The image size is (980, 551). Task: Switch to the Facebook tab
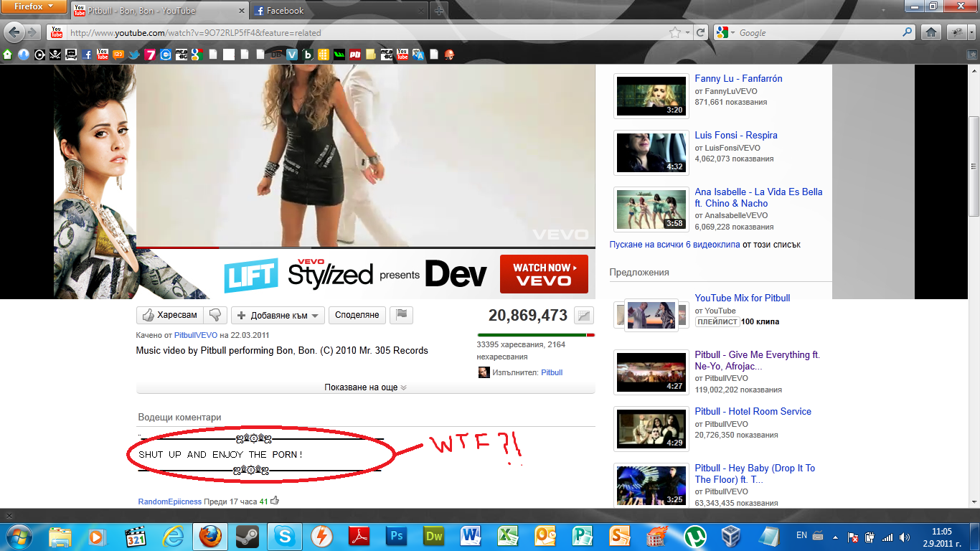coord(339,11)
